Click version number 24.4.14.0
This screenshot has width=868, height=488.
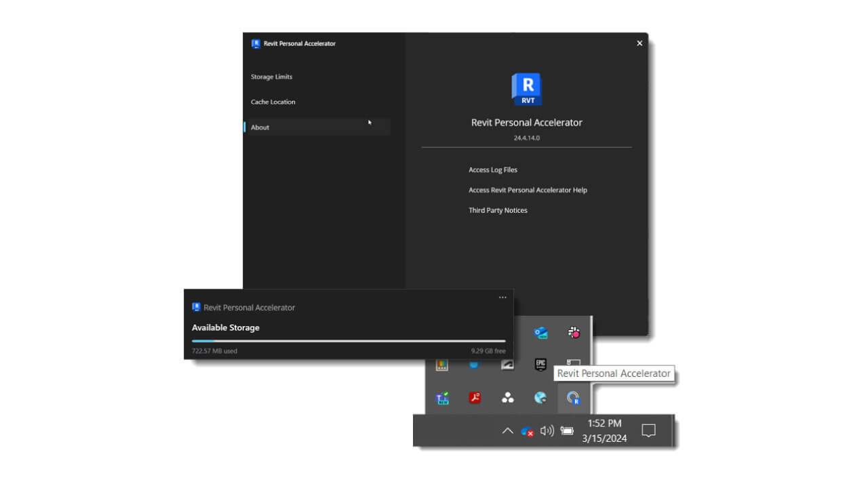click(527, 138)
